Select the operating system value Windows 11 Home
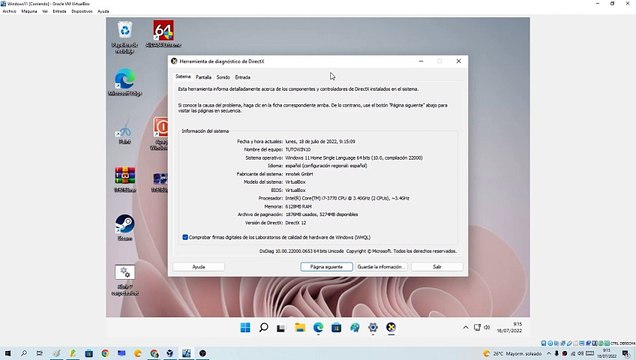The image size is (636, 360). [x=354, y=158]
